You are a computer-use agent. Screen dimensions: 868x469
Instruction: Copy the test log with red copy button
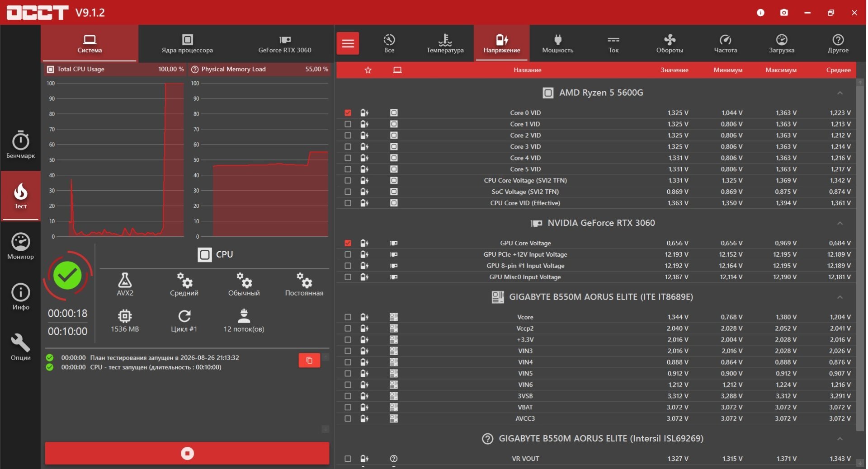309,360
